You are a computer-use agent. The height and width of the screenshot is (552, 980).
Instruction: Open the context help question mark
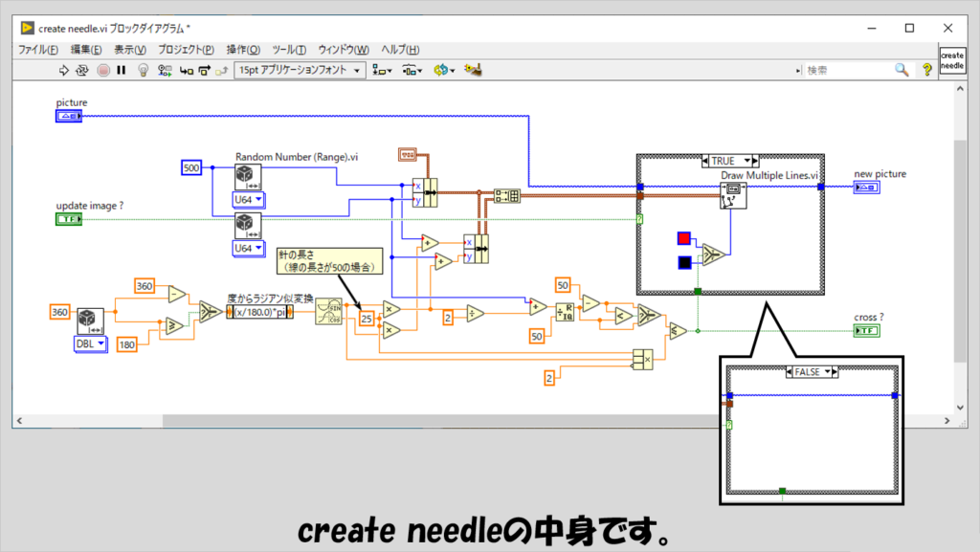point(926,70)
